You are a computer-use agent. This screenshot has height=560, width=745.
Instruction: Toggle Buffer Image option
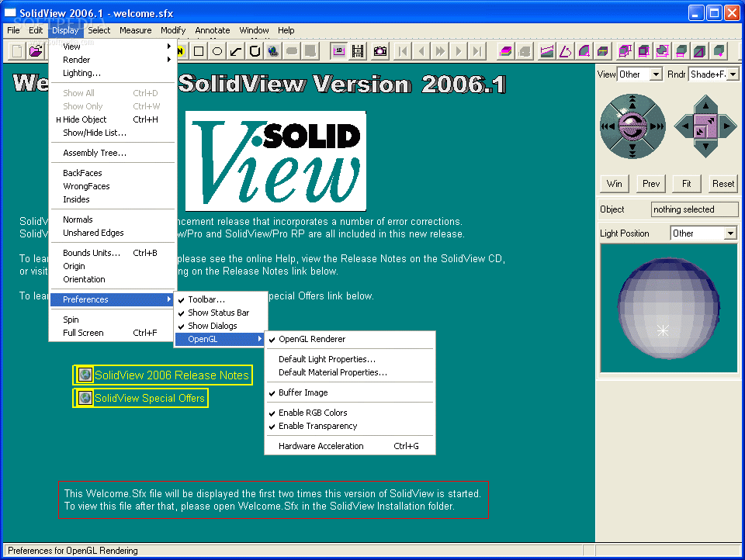tap(350, 392)
